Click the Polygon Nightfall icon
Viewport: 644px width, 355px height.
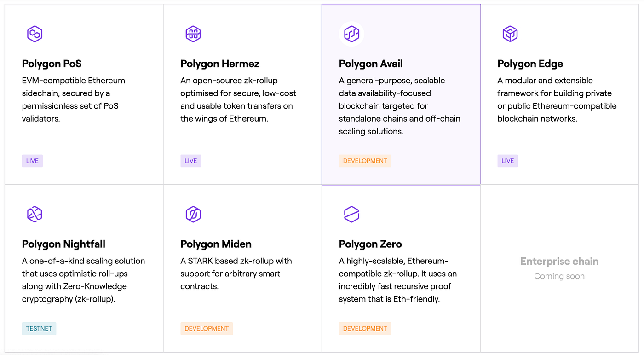pos(34,214)
